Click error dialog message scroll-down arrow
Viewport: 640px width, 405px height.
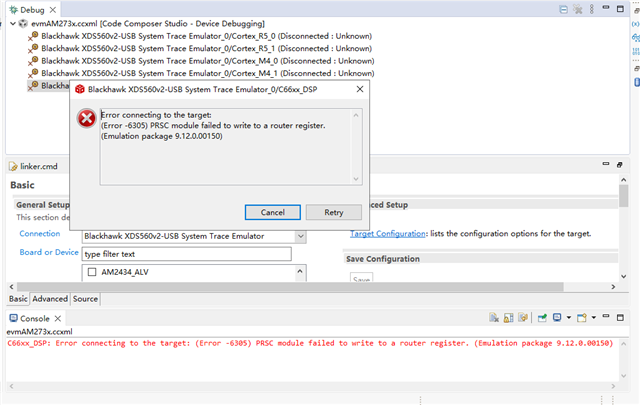pyautogui.click(x=356, y=179)
